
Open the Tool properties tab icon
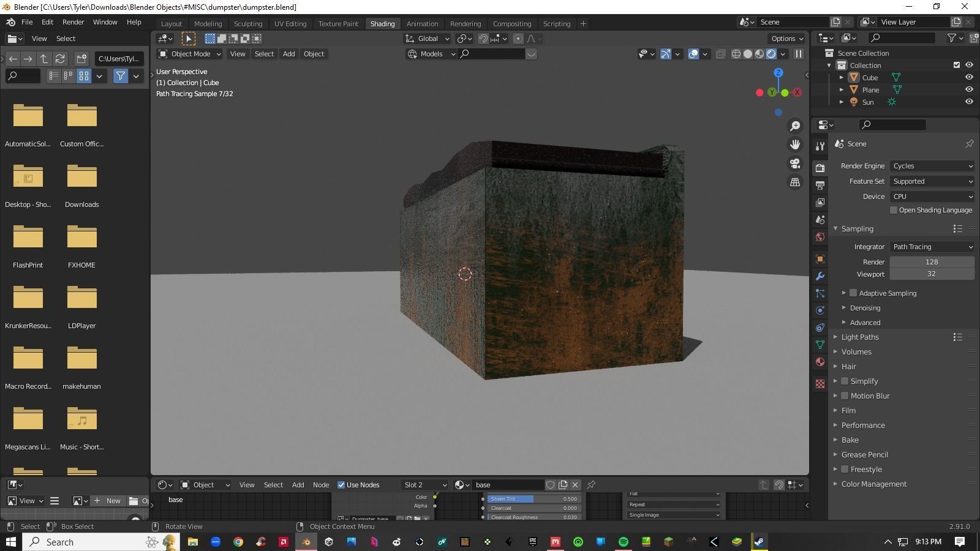coord(820,146)
